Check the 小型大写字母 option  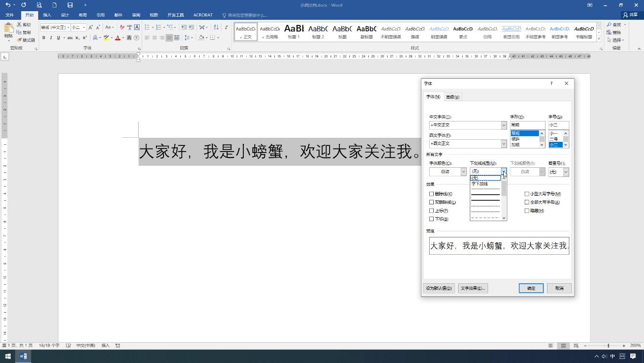pos(527,194)
